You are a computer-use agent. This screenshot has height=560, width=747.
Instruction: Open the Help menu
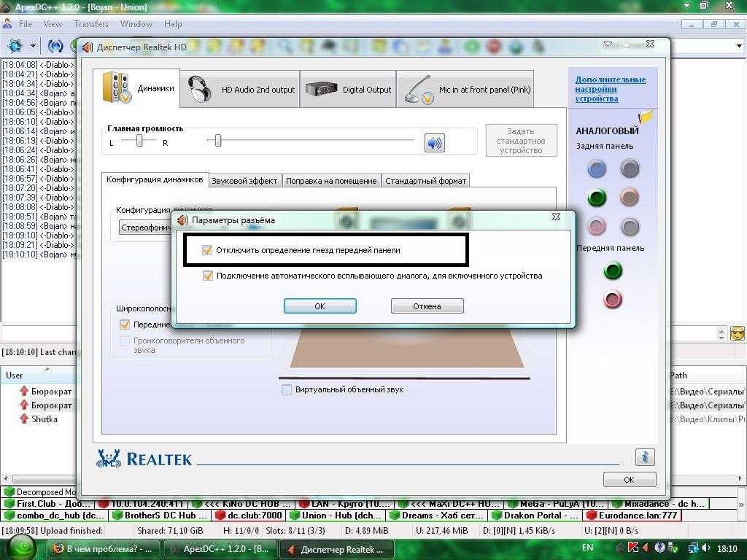[x=173, y=24]
